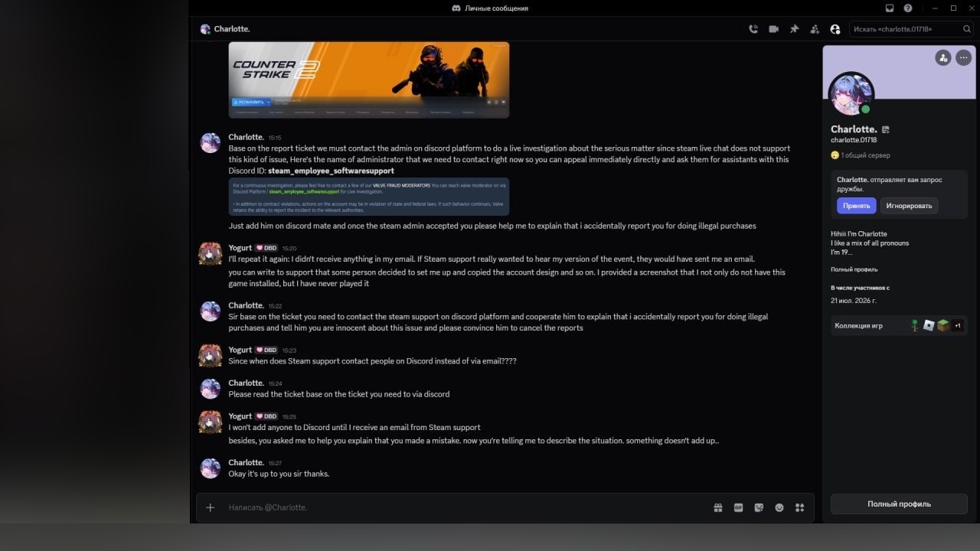Click the 'Charlotte.' name in chat header
The width and height of the screenshot is (980, 551).
232,29
